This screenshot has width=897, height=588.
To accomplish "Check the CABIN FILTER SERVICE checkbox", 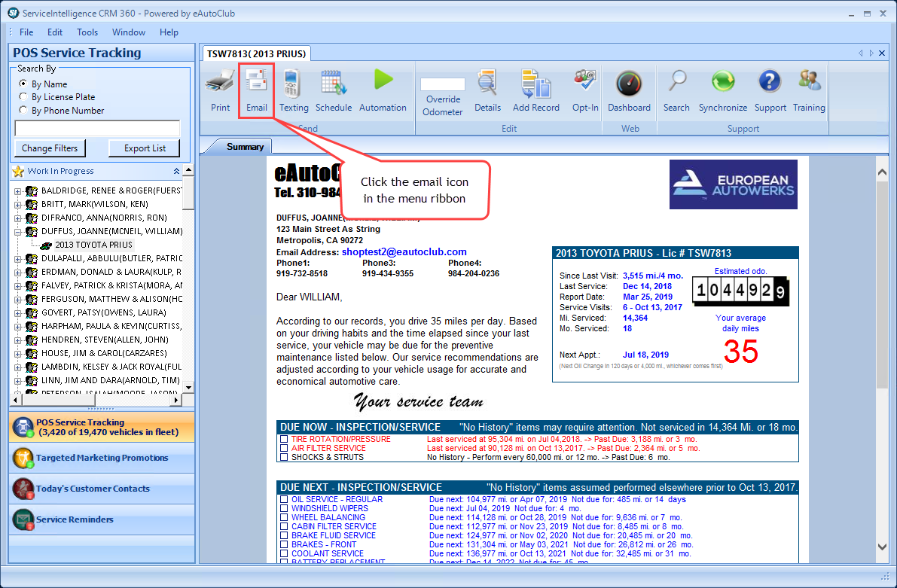I will pos(284,527).
